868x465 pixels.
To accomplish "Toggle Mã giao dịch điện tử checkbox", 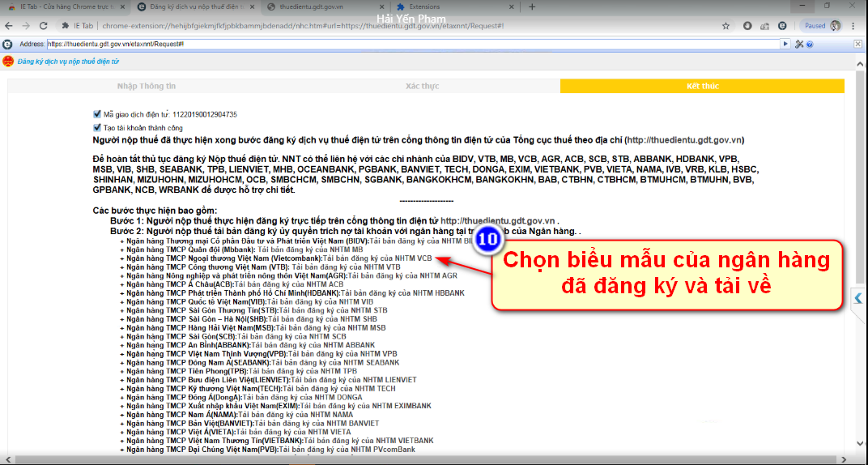I will coord(97,114).
